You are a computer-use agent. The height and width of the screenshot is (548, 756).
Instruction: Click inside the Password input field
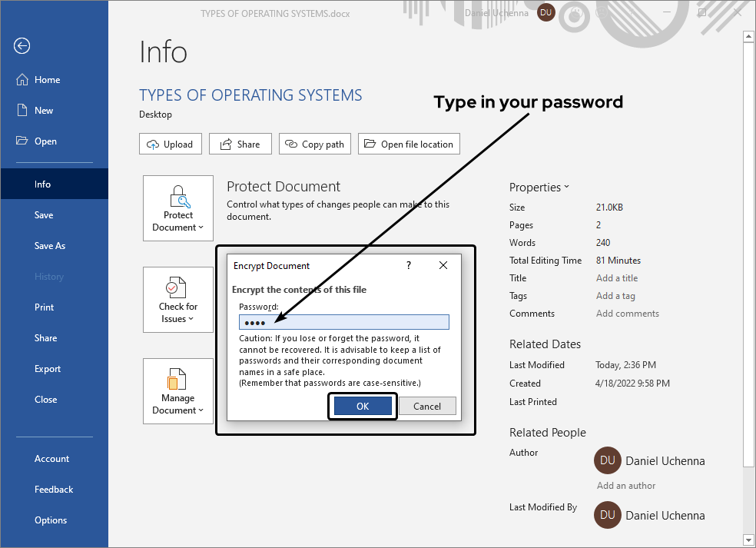coord(343,321)
